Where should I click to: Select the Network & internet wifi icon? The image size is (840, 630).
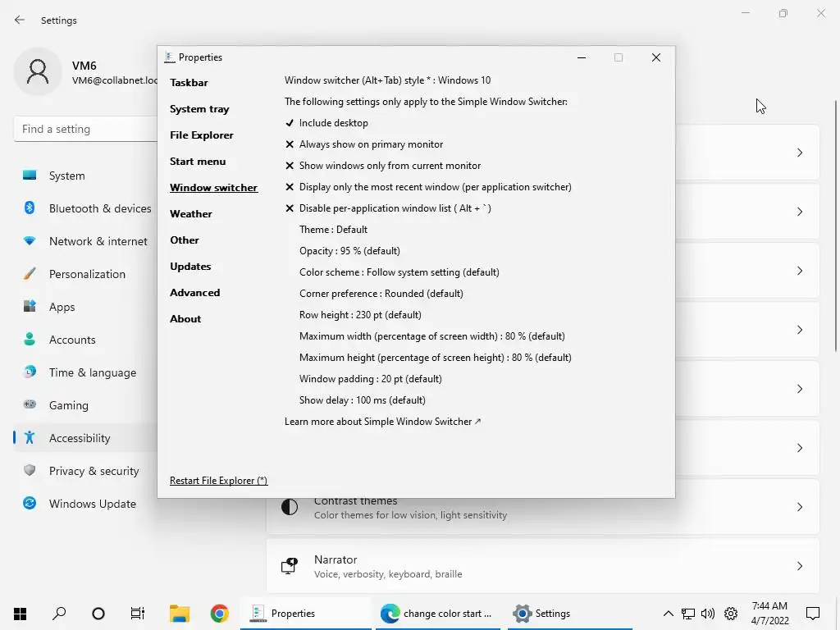30,241
